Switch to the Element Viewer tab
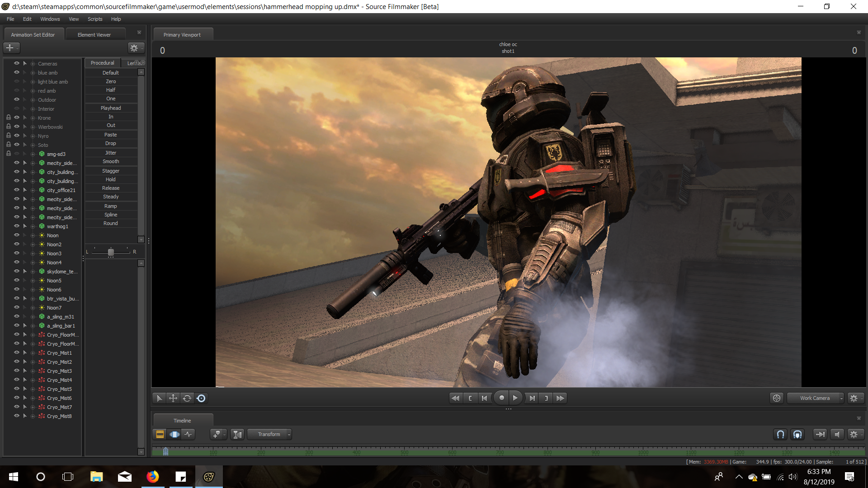The image size is (868, 488). click(94, 35)
